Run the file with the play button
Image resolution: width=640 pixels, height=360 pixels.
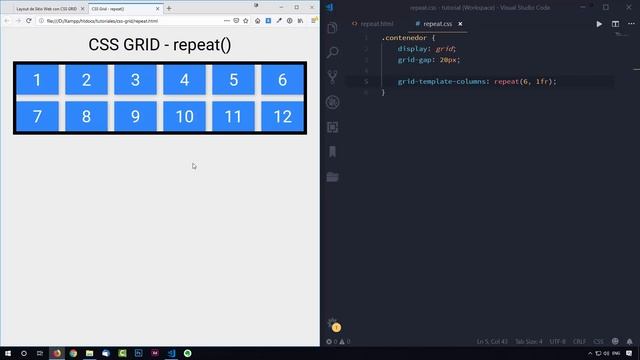coord(599,24)
